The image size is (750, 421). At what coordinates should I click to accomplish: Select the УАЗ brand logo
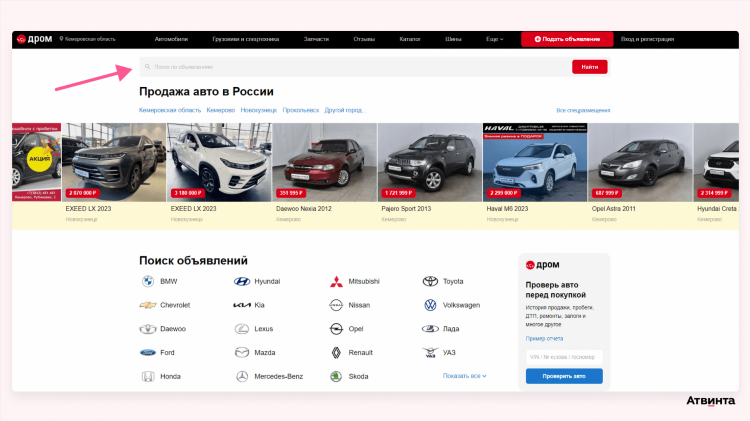point(430,353)
